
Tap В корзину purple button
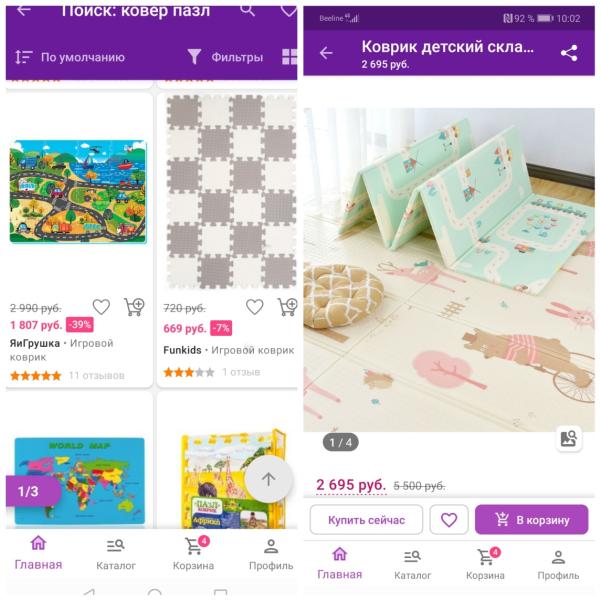(531, 520)
